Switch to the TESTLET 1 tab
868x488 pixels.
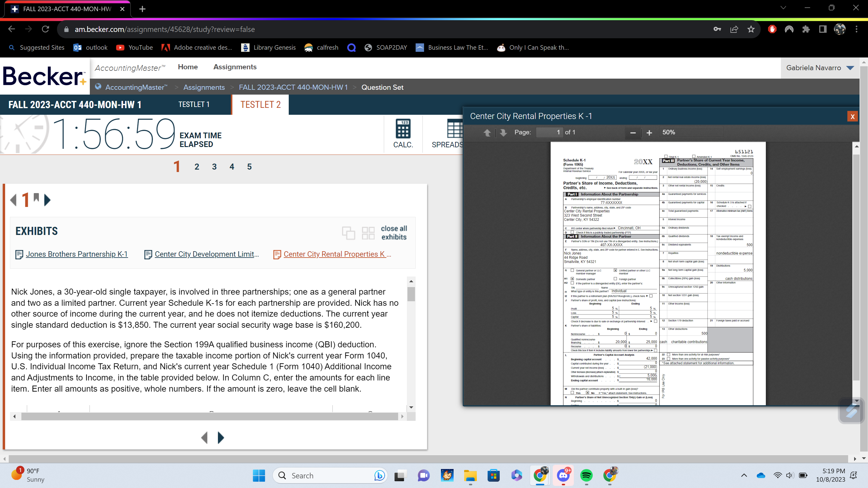[x=194, y=105]
